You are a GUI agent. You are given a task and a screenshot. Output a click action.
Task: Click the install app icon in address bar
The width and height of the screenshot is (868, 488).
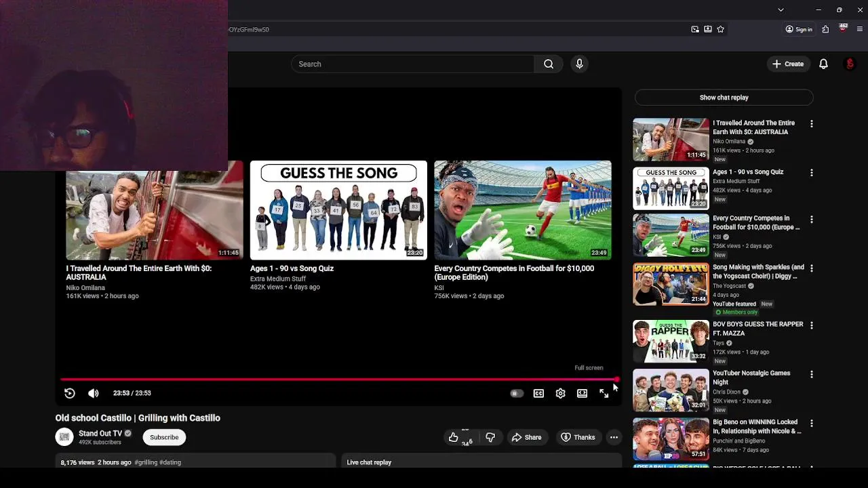click(708, 29)
